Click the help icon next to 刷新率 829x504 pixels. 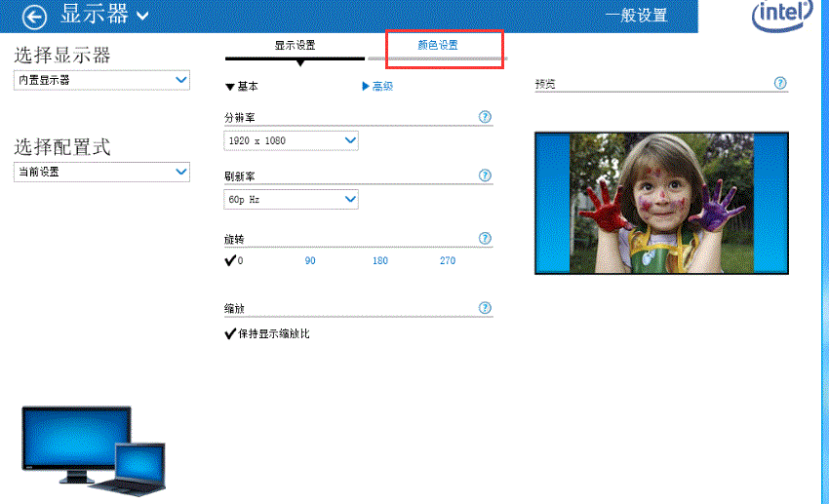(485, 175)
